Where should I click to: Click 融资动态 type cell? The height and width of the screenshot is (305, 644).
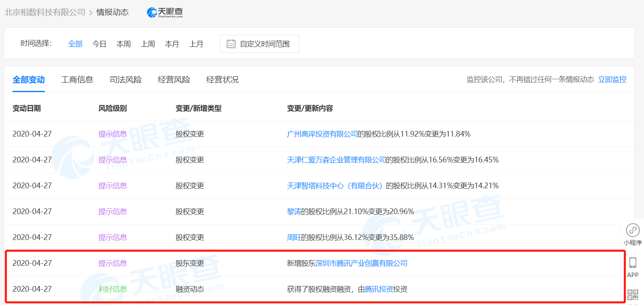coord(190,289)
